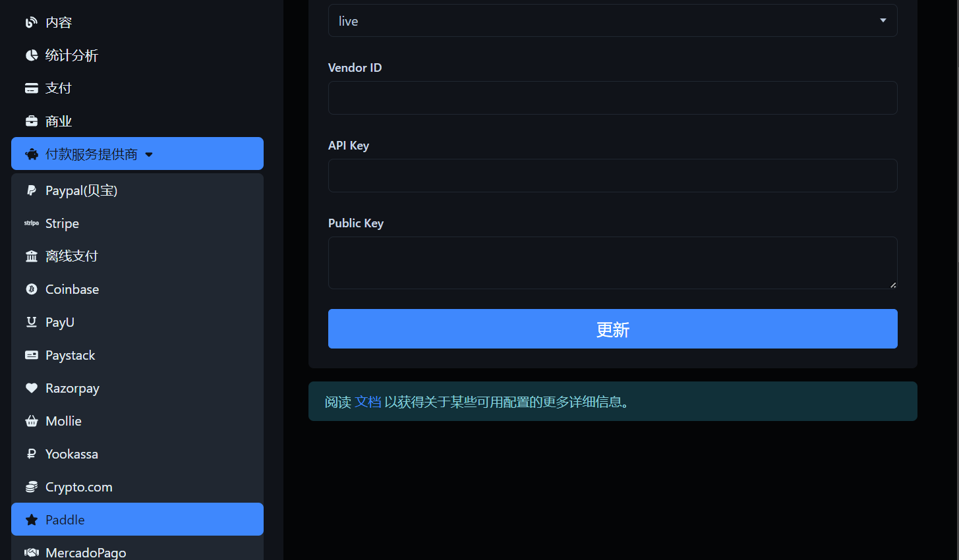Click inside the Public Key textarea

point(613,263)
